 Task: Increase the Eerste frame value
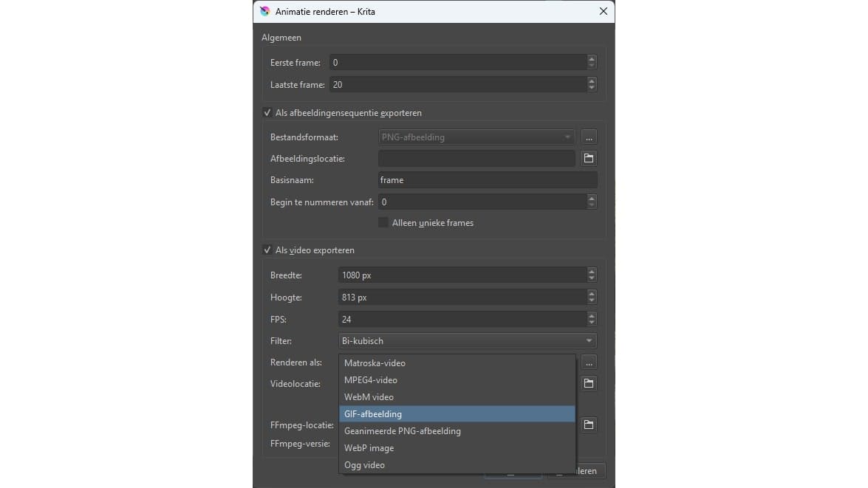click(592, 59)
